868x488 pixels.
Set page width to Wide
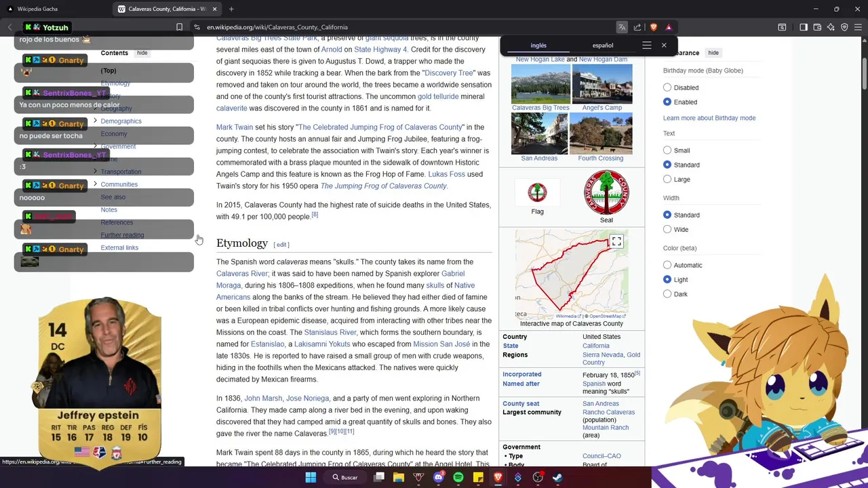point(667,229)
